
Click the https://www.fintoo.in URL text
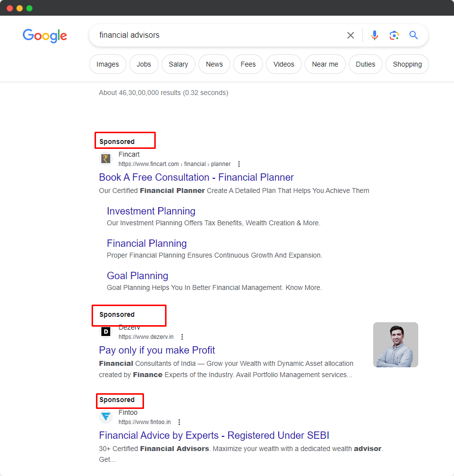144,422
